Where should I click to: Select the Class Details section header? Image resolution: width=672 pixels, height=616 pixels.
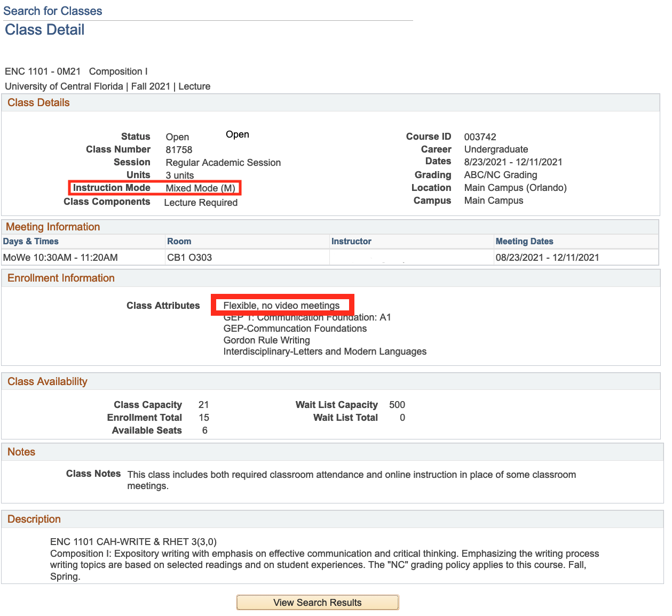pos(38,102)
